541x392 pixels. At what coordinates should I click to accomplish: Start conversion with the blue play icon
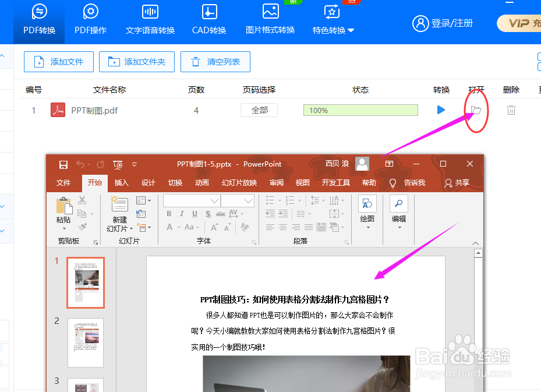441,110
